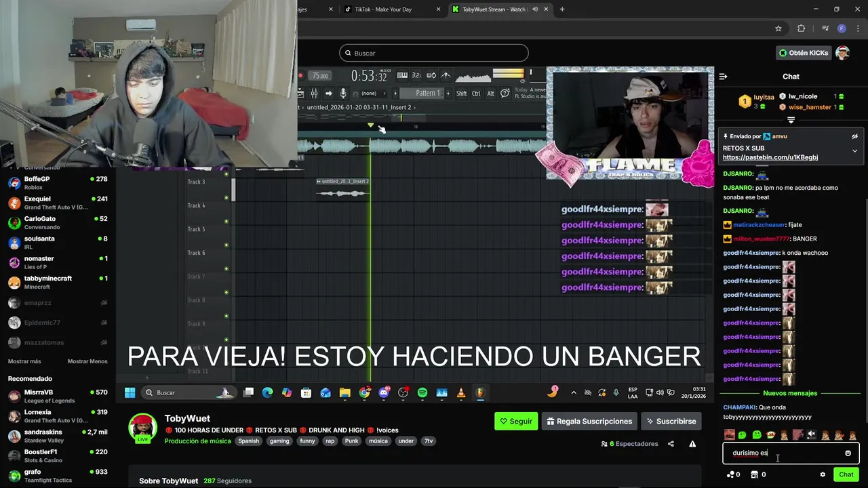This screenshot has width=868, height=488.
Task: Click the 6 Espectadores viewer count
Action: tap(629, 444)
